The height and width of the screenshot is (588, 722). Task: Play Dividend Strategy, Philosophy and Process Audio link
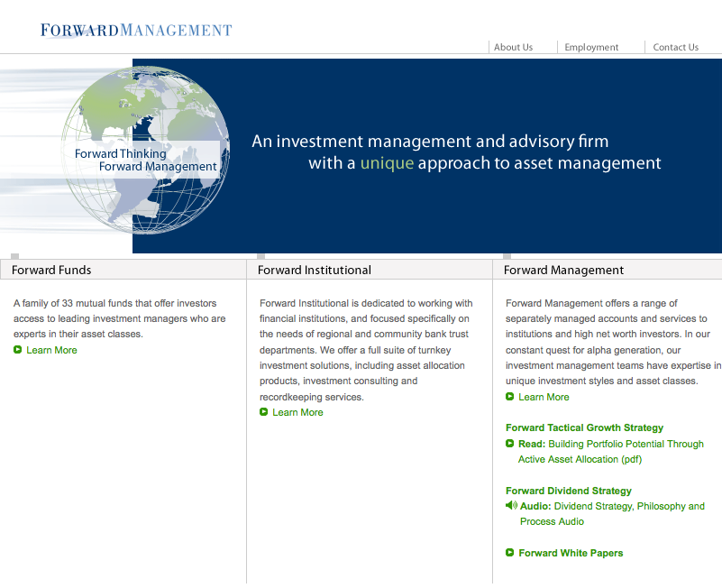(x=612, y=514)
